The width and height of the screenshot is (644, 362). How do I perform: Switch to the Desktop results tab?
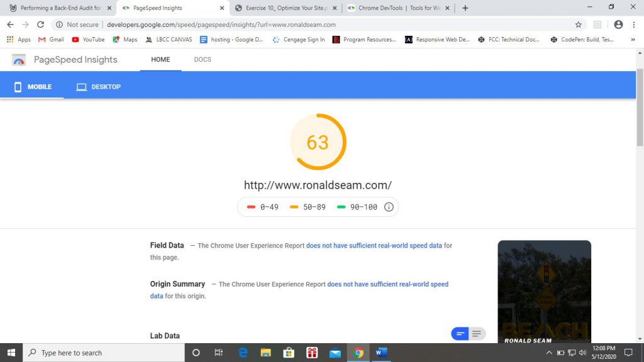tap(99, 87)
